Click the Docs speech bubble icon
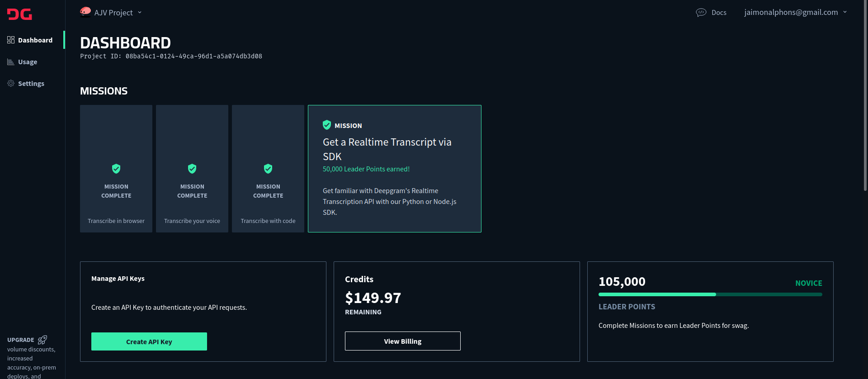 tap(701, 13)
